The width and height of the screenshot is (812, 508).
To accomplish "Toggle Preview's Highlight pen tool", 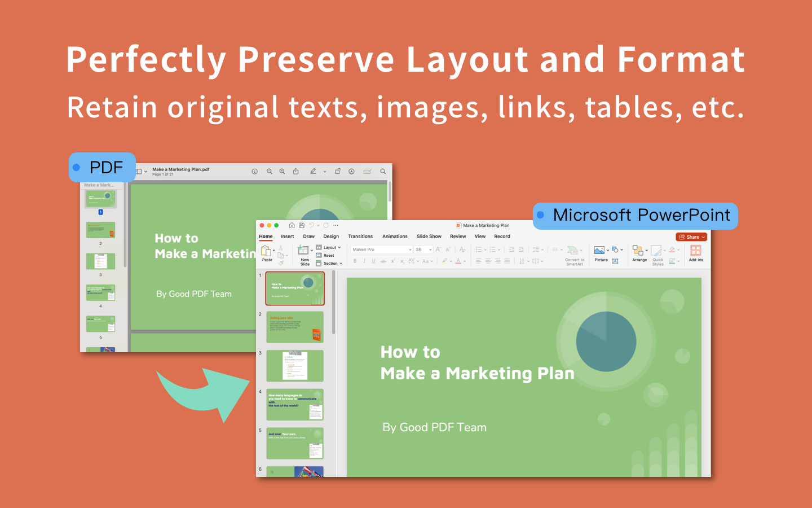I will coord(313,171).
